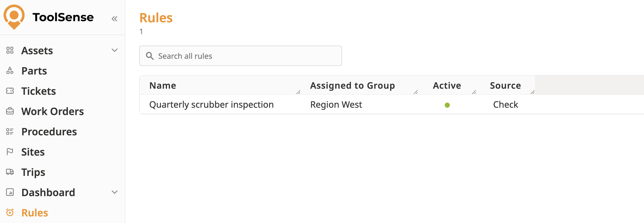Open the Quarterly scrubber inspection rule
Screen dimensions: 644x223
coord(211,105)
